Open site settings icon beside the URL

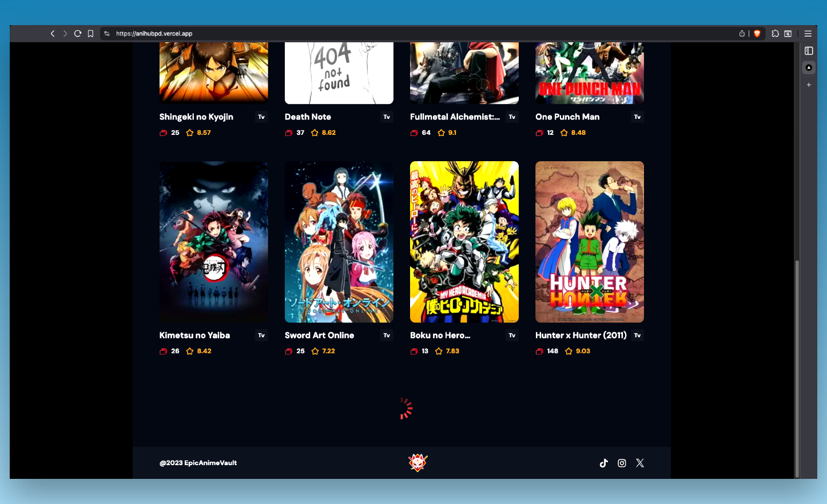pos(106,34)
